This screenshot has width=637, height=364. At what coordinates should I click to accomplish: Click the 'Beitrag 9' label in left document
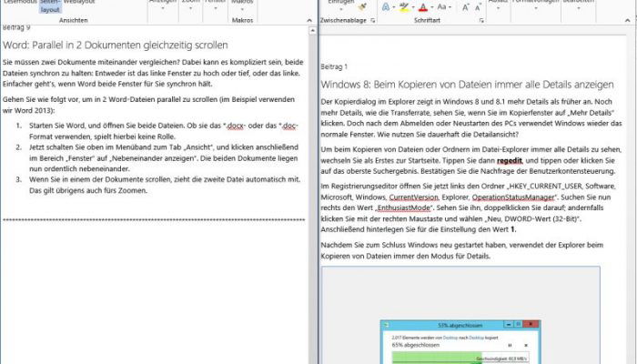click(x=16, y=27)
